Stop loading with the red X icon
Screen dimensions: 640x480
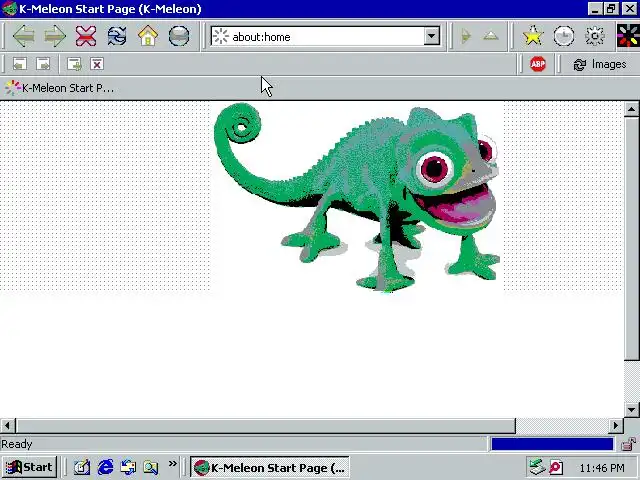point(86,36)
